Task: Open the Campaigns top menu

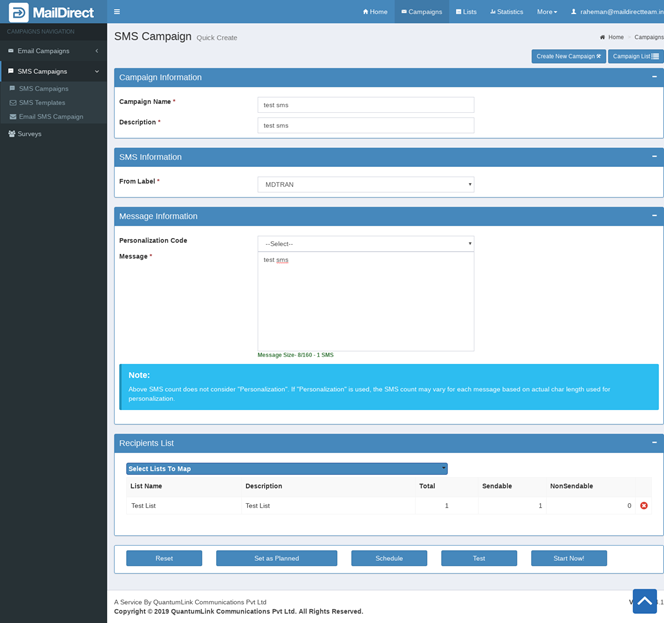Action: tap(421, 12)
